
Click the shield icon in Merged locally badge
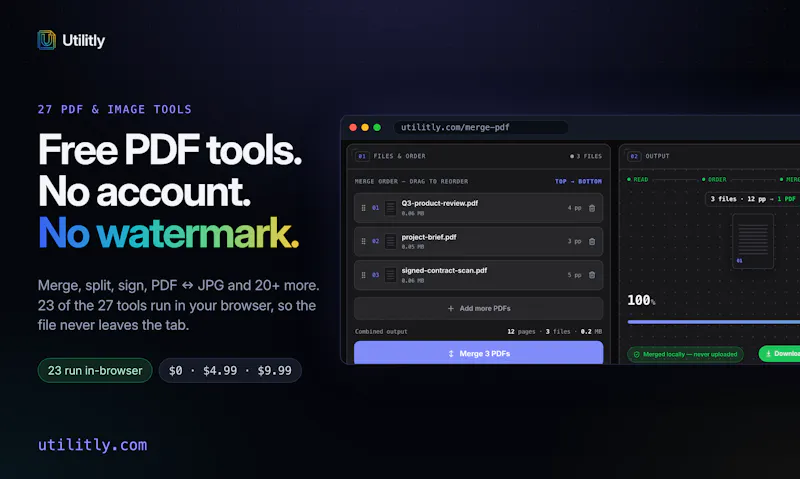pyautogui.click(x=636, y=354)
